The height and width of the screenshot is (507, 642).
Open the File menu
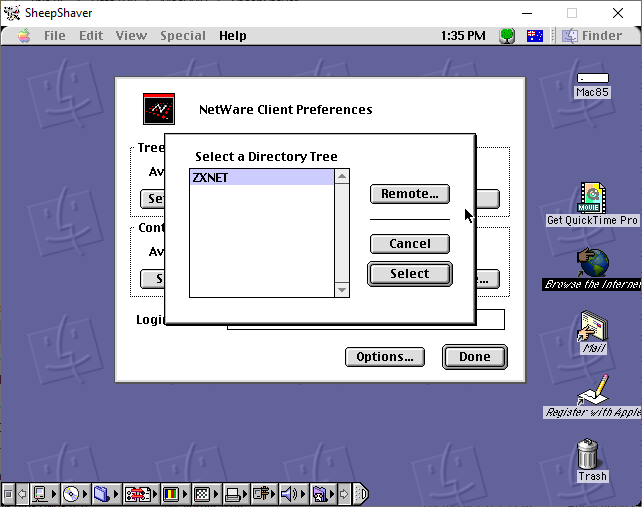pyautogui.click(x=54, y=36)
